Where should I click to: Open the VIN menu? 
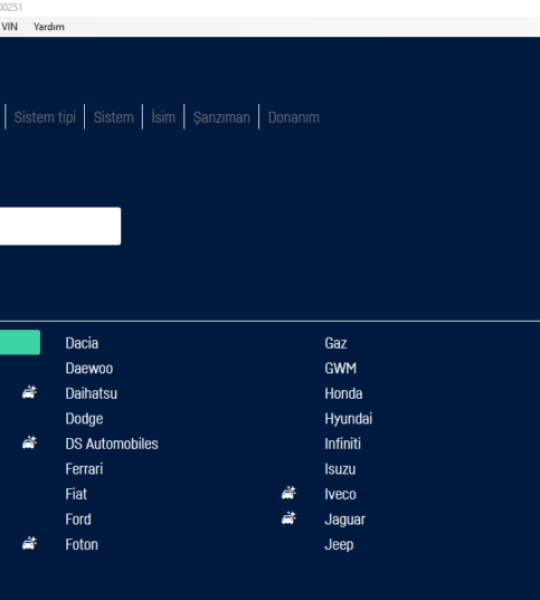pyautogui.click(x=9, y=27)
